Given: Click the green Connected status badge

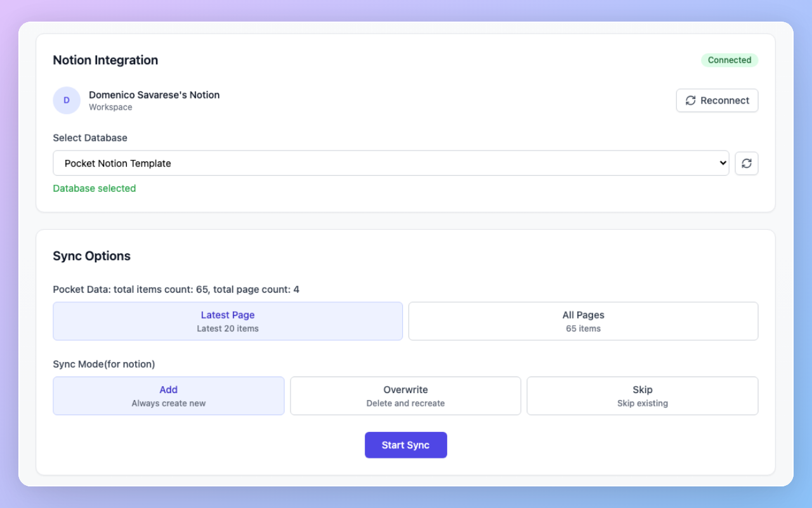Looking at the screenshot, I should 729,60.
